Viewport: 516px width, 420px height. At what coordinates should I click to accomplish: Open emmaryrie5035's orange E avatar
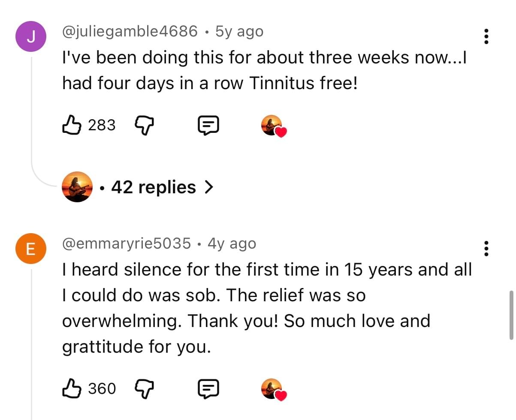coord(31,249)
